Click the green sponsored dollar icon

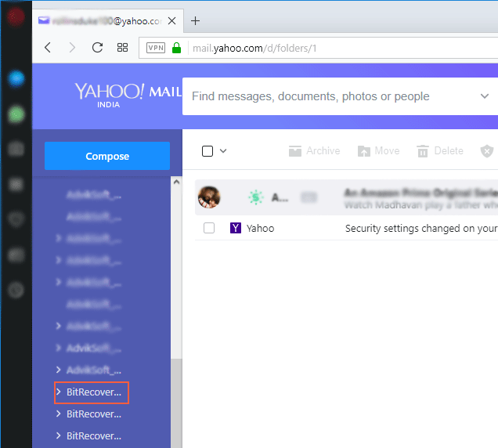coord(256,197)
